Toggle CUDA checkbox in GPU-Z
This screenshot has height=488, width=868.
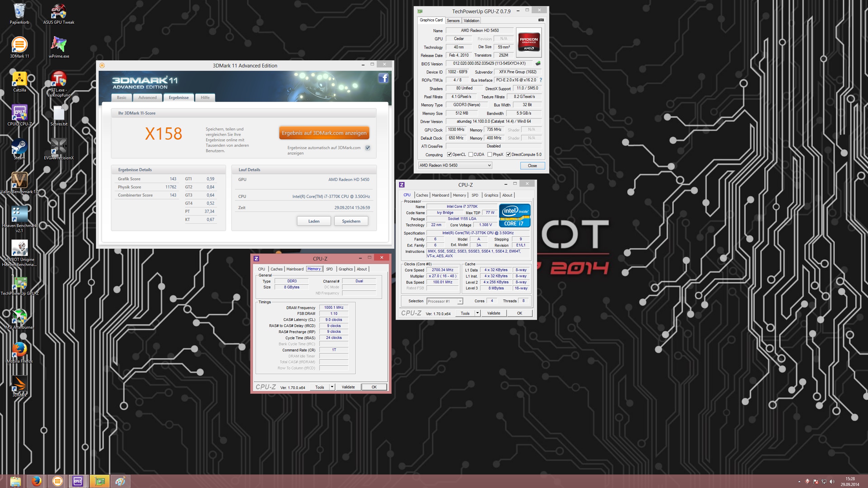(471, 155)
